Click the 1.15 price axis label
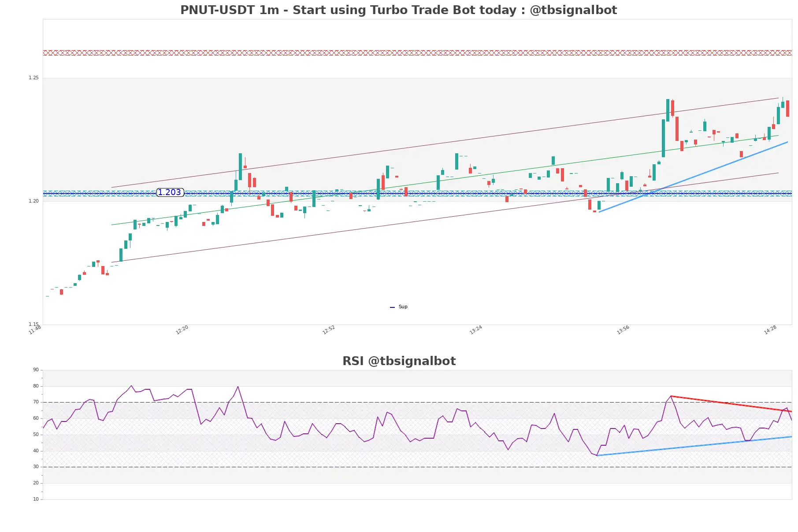 click(33, 324)
